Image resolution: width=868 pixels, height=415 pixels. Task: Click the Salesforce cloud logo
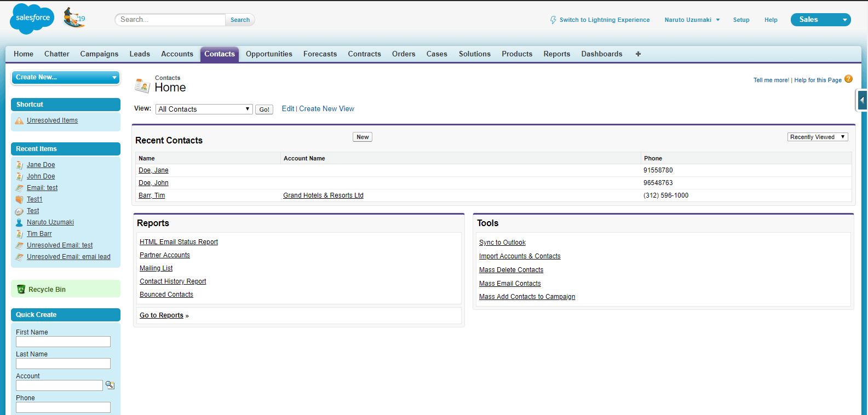32,19
